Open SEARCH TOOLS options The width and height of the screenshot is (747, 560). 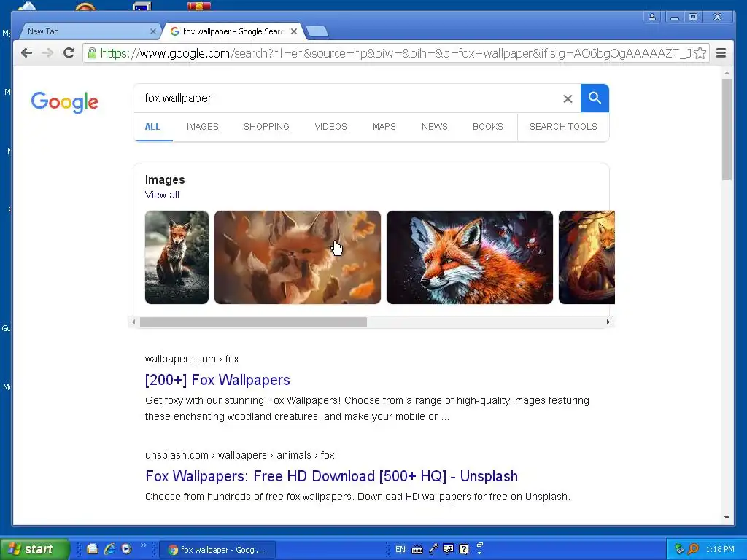point(563,127)
